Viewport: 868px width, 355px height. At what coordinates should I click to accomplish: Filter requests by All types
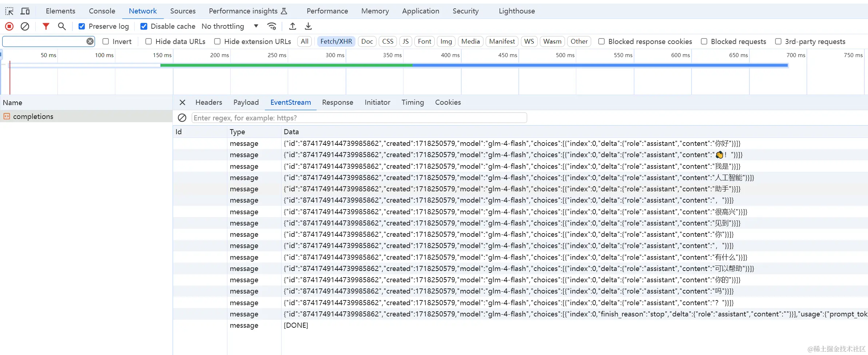point(304,41)
